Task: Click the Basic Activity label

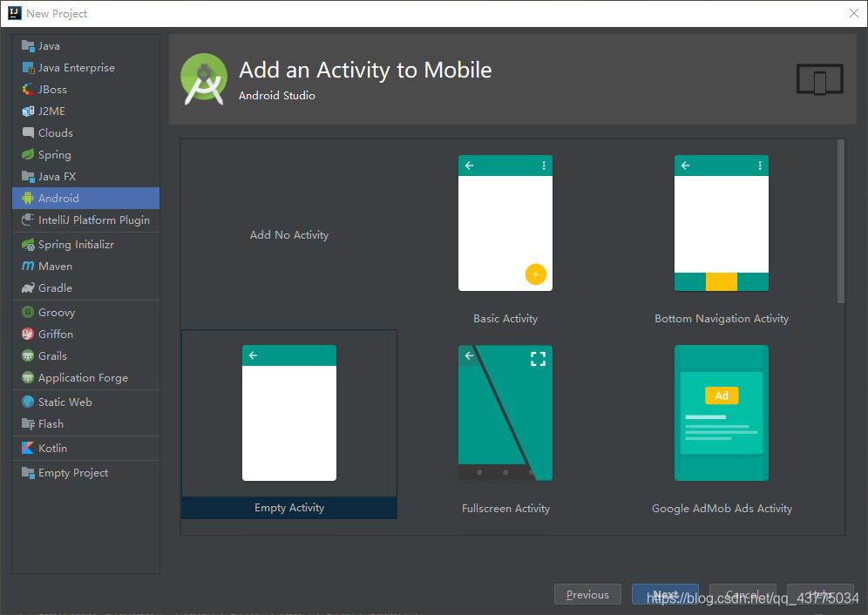Action: [x=505, y=318]
